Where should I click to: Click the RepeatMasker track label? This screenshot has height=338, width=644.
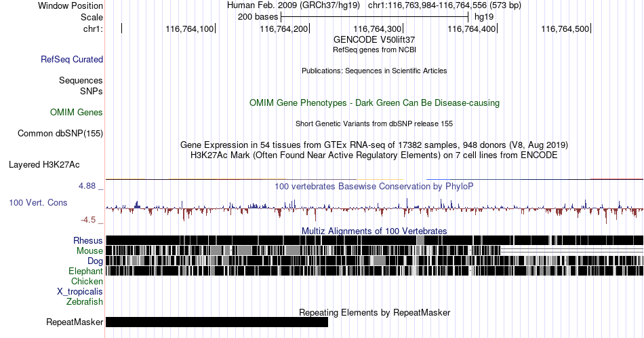tap(75, 322)
